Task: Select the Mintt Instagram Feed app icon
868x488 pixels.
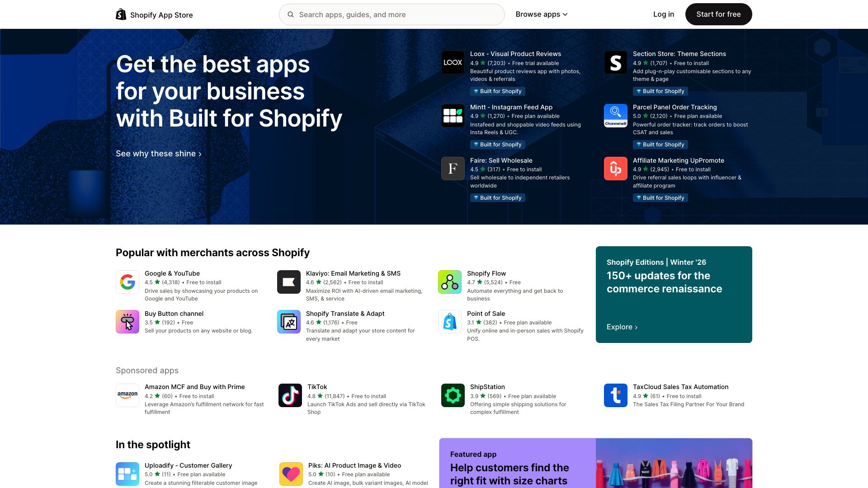Action: click(x=453, y=115)
